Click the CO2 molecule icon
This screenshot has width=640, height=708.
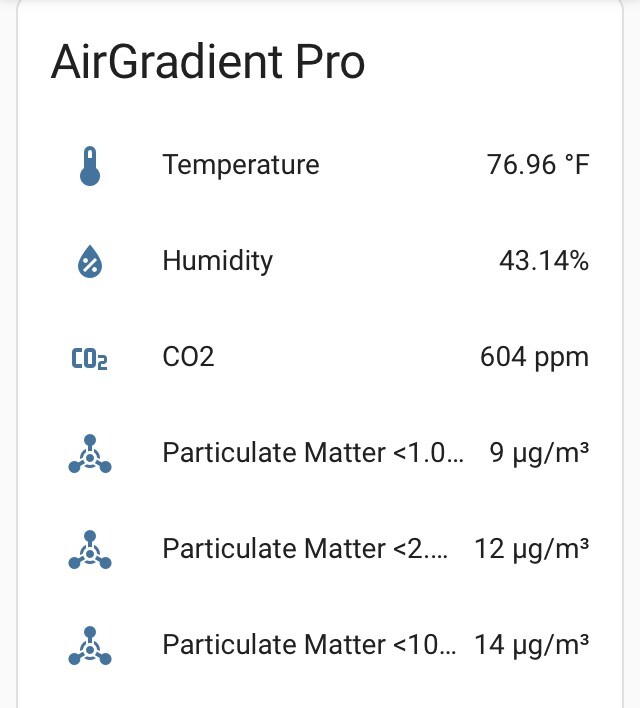(x=89, y=359)
